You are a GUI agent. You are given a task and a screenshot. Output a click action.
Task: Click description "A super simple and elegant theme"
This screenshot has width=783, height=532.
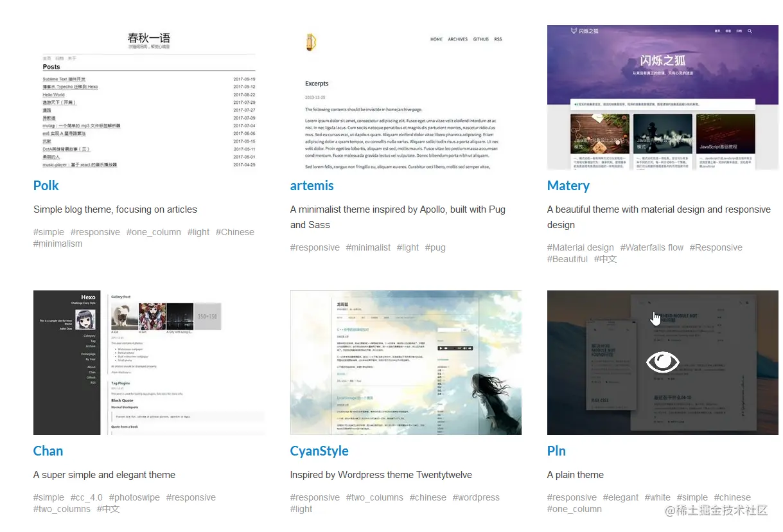coord(104,475)
